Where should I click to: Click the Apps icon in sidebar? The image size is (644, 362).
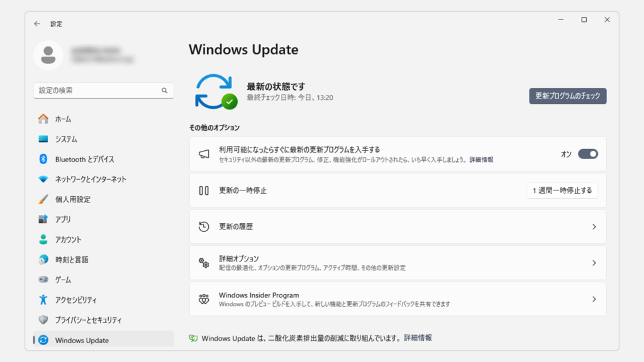(x=43, y=219)
